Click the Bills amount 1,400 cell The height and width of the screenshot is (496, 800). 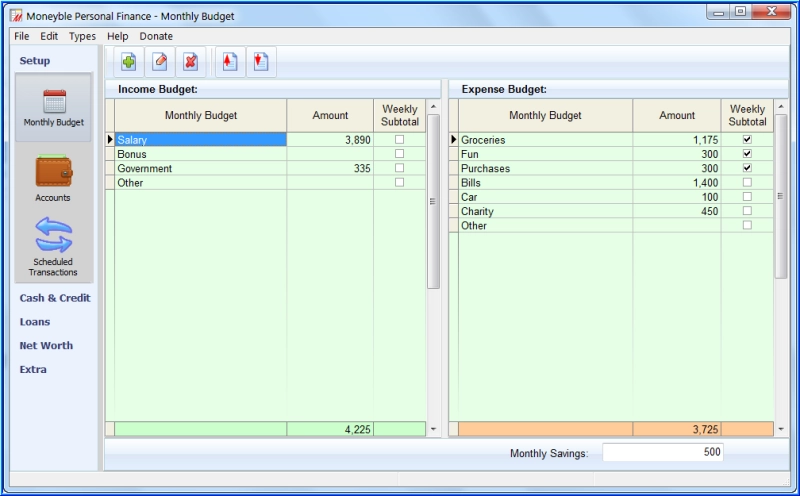click(677, 182)
